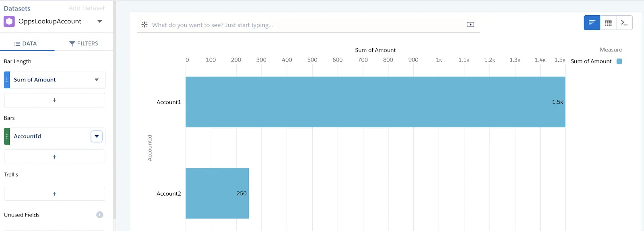Click the presentation play icon
644x231 pixels.
point(470,25)
